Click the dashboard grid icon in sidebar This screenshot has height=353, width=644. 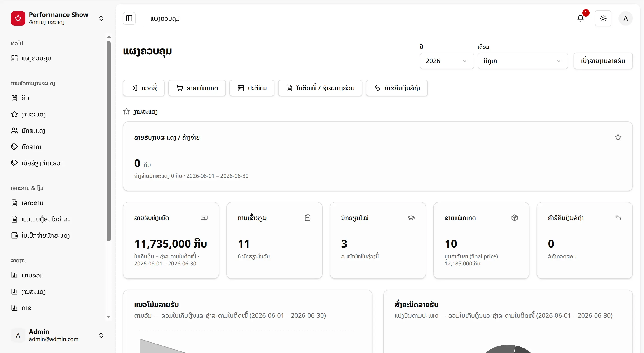pos(14,58)
